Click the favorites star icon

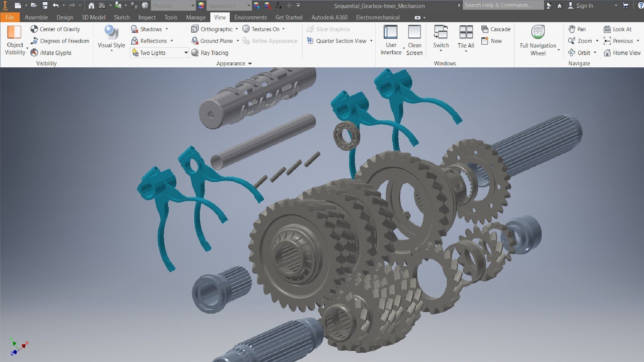559,6
